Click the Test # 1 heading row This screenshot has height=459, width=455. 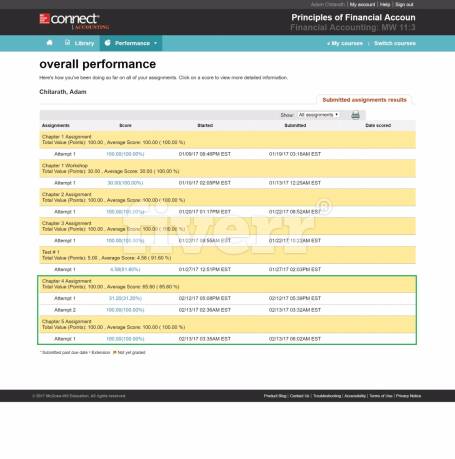(228, 255)
